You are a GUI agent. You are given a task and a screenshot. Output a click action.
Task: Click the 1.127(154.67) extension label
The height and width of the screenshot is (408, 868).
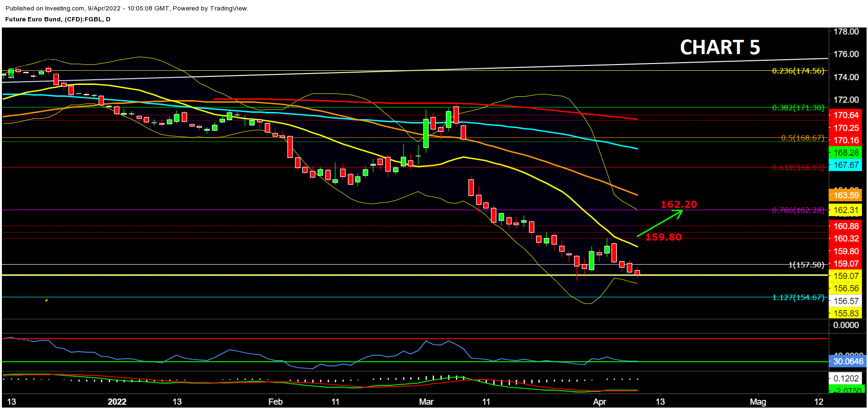tap(798, 297)
